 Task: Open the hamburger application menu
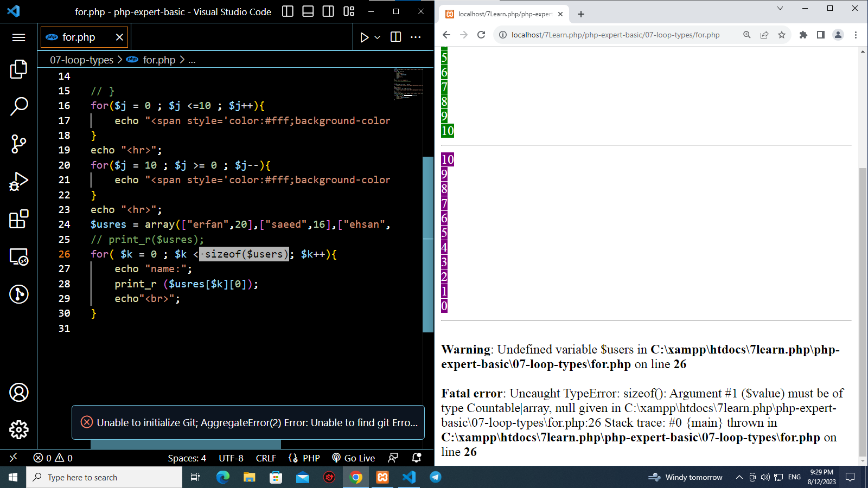point(18,37)
